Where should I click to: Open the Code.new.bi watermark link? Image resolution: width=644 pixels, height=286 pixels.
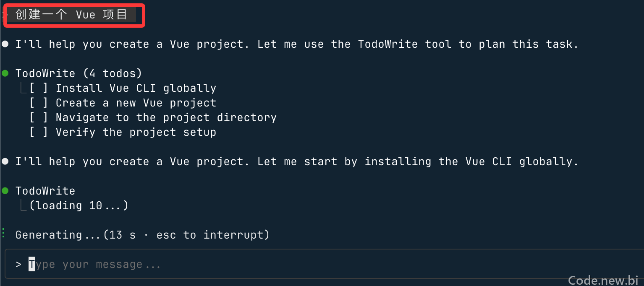(603, 280)
